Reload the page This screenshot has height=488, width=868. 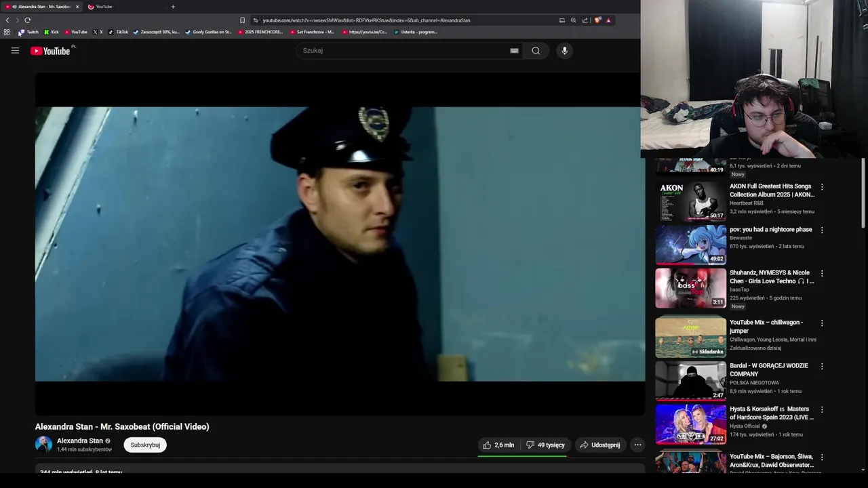28,20
